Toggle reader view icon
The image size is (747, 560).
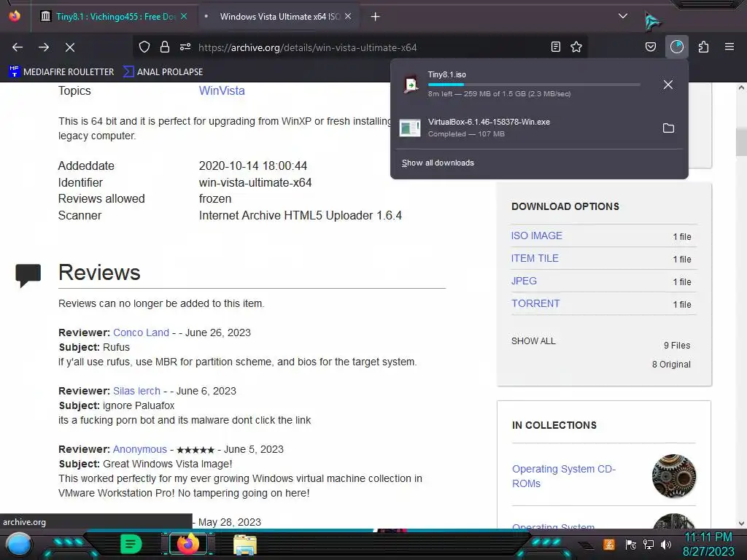tap(555, 47)
